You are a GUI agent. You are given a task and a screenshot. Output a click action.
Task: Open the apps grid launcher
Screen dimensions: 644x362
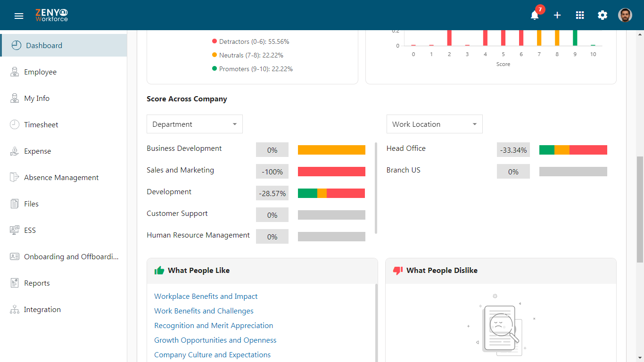580,15
